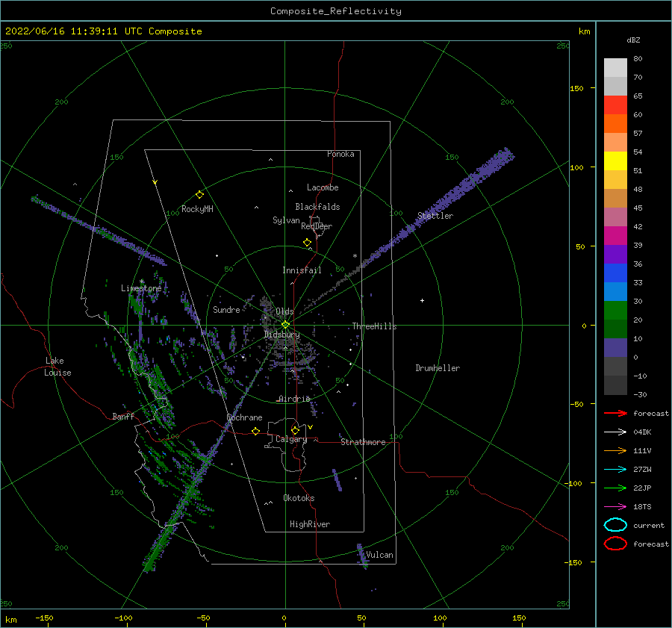Click the km label beside the timestamp
The image size is (672, 628).
coord(584,31)
